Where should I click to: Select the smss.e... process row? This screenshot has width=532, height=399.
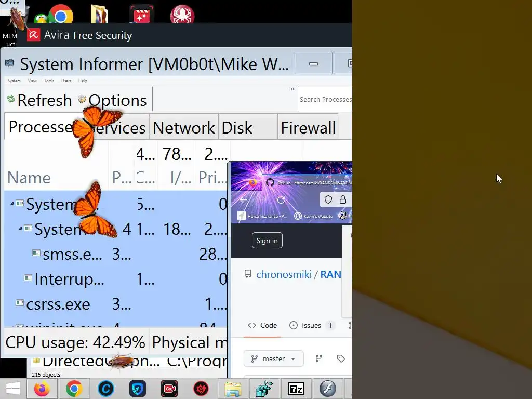coord(115,254)
